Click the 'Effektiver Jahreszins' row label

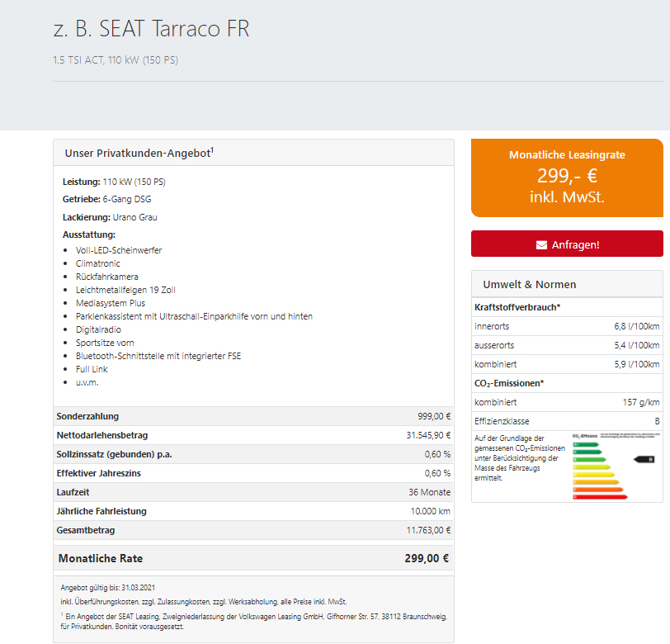tap(98, 473)
